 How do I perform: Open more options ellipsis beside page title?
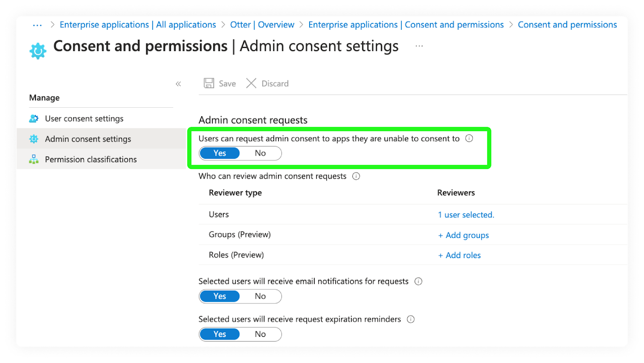419,46
